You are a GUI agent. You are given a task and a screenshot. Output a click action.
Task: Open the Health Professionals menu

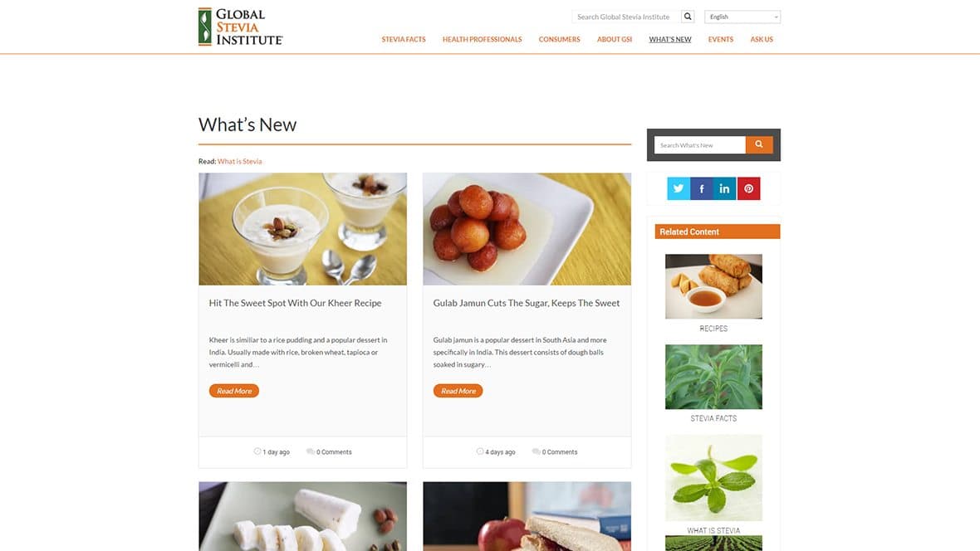pyautogui.click(x=482, y=39)
